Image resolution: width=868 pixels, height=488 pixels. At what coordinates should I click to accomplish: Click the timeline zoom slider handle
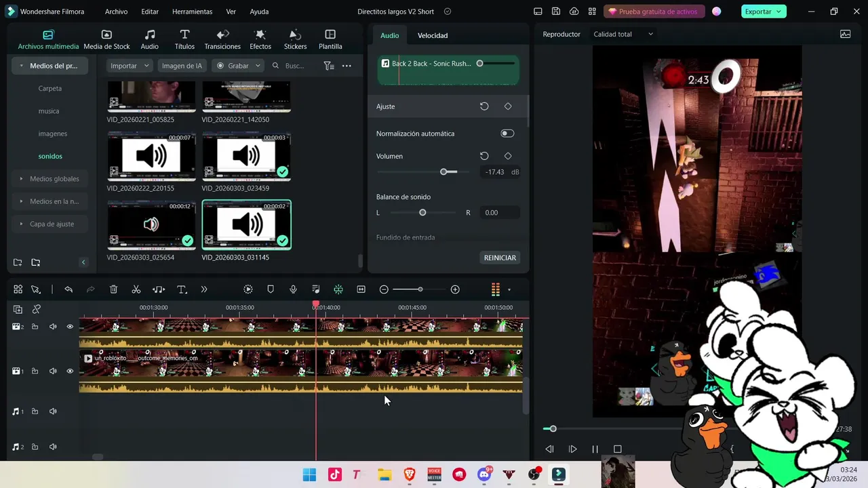tap(420, 289)
